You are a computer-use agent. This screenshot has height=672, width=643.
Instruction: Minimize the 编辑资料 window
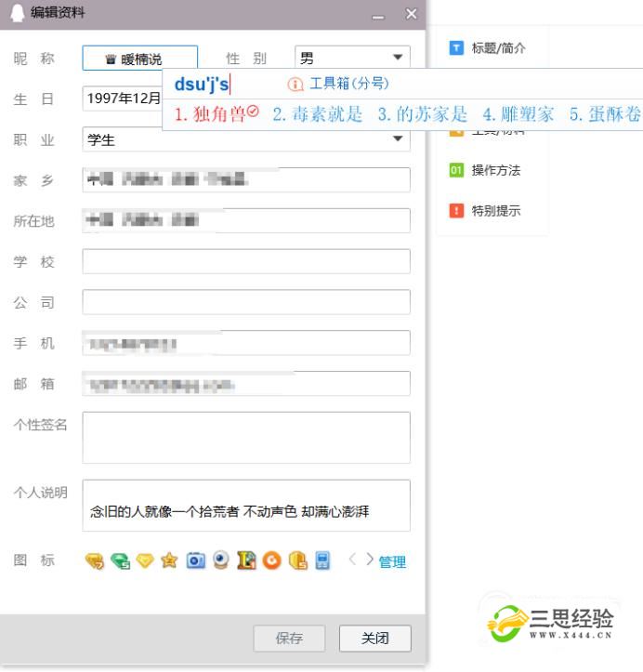pos(378,17)
